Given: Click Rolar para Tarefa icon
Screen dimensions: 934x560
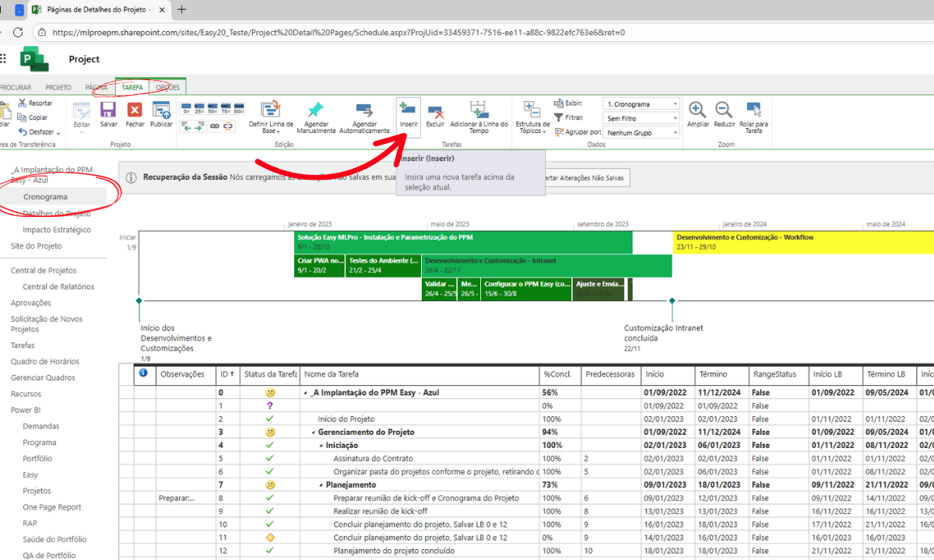Looking at the screenshot, I should (x=753, y=110).
